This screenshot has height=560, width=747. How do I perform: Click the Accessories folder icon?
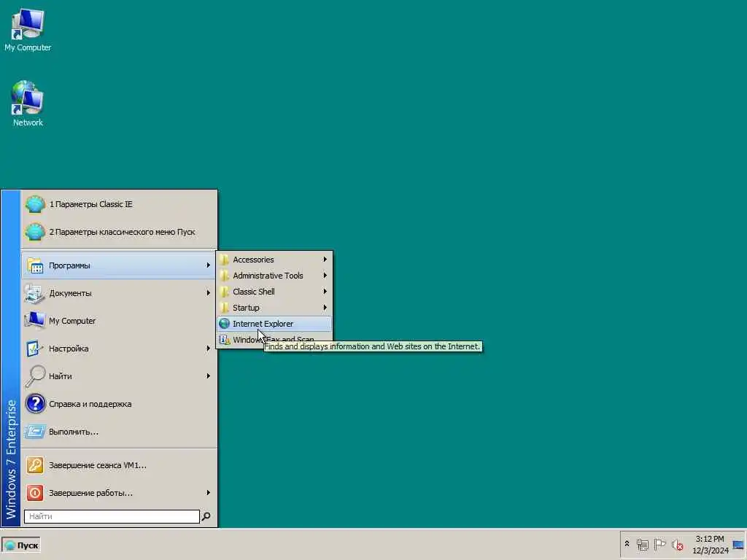pos(224,260)
